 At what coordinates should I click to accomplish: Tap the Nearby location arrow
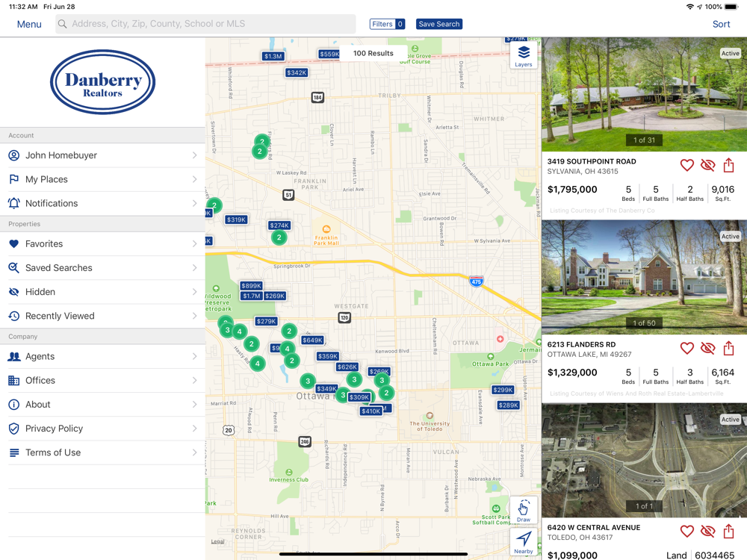coord(523,542)
